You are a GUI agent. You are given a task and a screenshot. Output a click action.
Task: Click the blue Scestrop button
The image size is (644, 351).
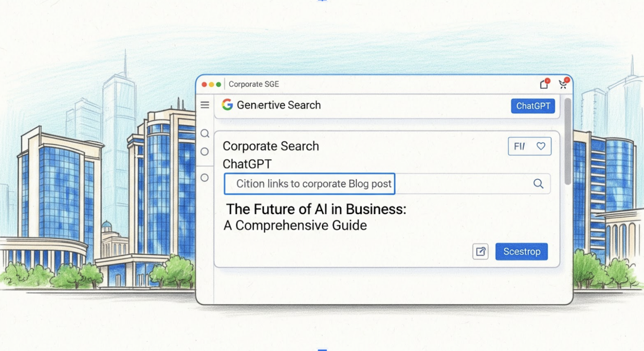tap(521, 252)
